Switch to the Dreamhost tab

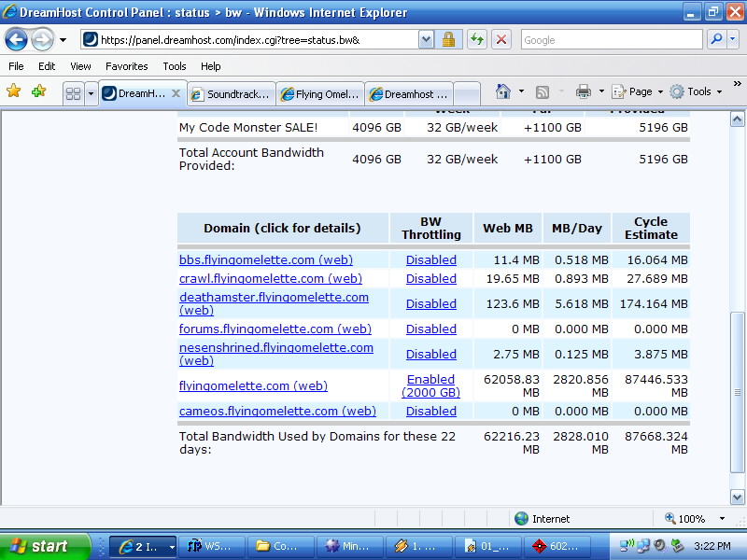point(409,94)
